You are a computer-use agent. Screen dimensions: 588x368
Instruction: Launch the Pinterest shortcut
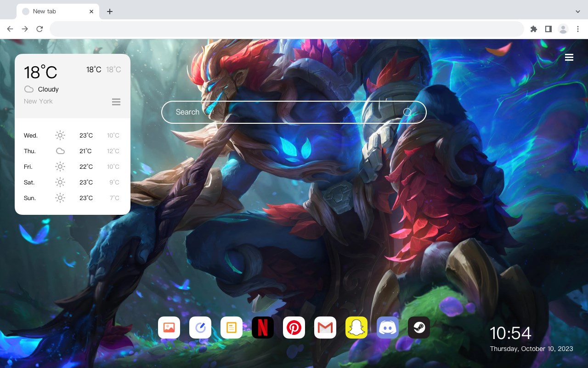point(294,328)
